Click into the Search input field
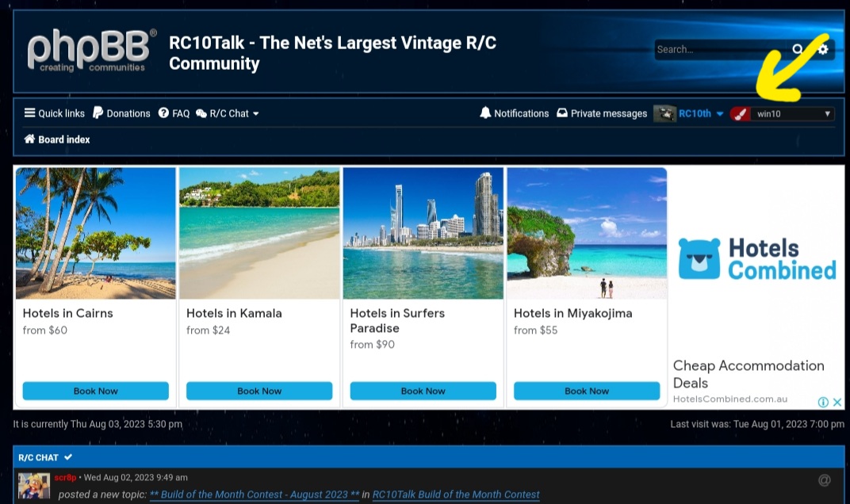 [x=720, y=49]
